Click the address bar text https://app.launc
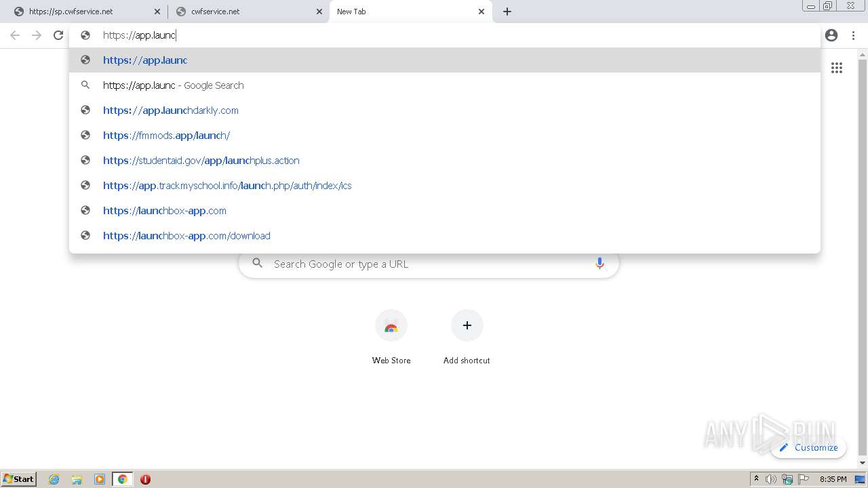868x488 pixels. pyautogui.click(x=139, y=35)
